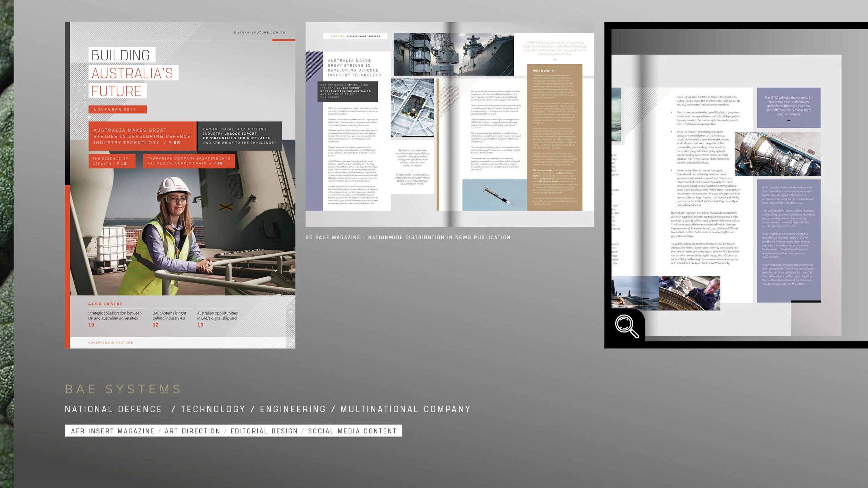Viewport: 868px width, 488px height.
Task: Click 'AFR INSERT MAGAZINE' in the white label
Action: coord(113,431)
